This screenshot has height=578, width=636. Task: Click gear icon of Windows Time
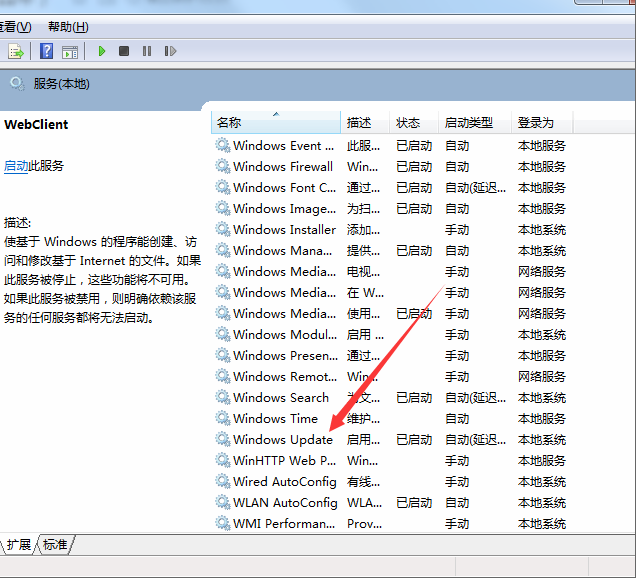pos(223,419)
